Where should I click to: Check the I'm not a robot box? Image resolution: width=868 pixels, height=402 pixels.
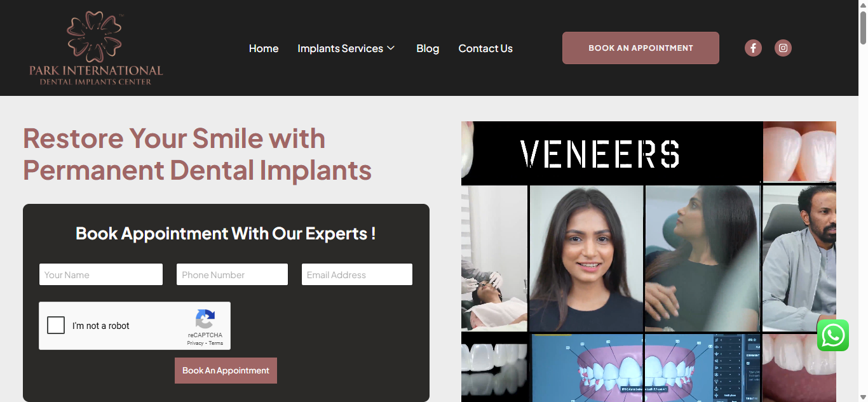coord(56,325)
